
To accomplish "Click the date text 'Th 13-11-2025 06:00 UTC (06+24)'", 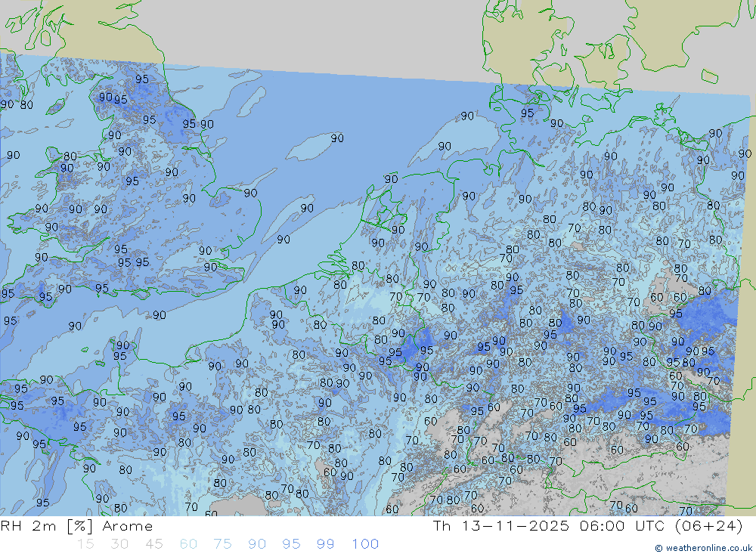I will (x=587, y=526).
